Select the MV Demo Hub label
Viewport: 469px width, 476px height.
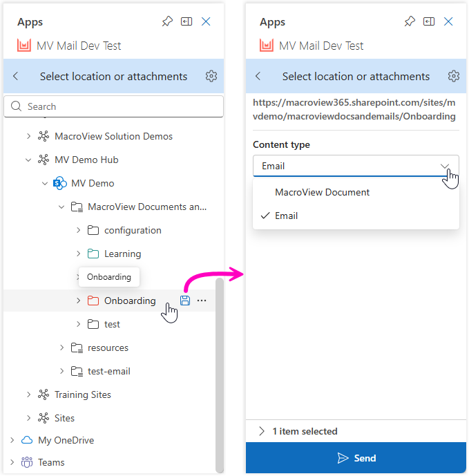click(86, 160)
